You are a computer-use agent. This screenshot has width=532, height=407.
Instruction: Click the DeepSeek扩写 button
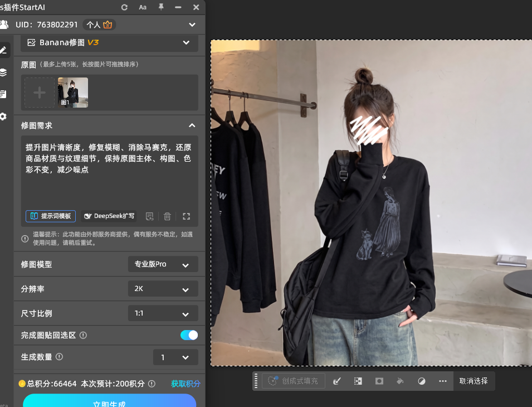(109, 216)
